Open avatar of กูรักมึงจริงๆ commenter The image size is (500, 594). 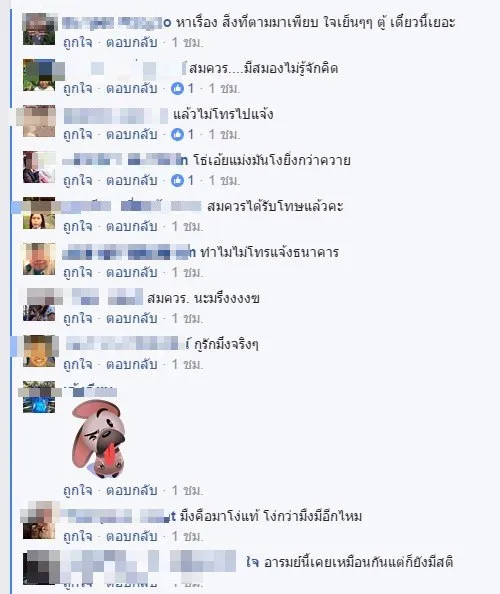pyautogui.click(x=39, y=351)
